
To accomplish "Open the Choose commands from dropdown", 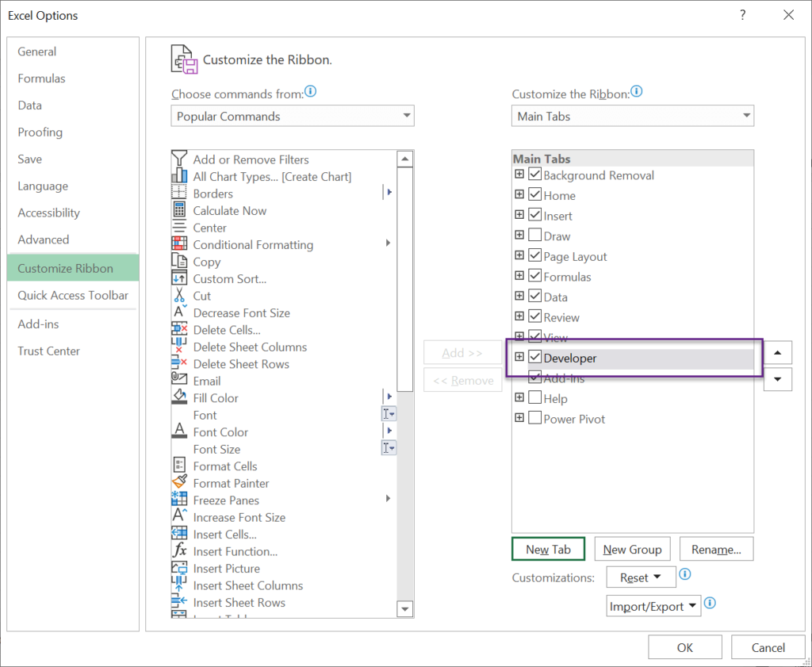I will pos(292,116).
